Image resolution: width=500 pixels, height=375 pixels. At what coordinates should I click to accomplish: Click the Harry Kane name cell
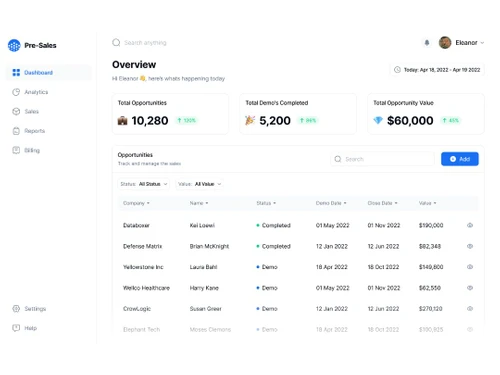pyautogui.click(x=204, y=288)
